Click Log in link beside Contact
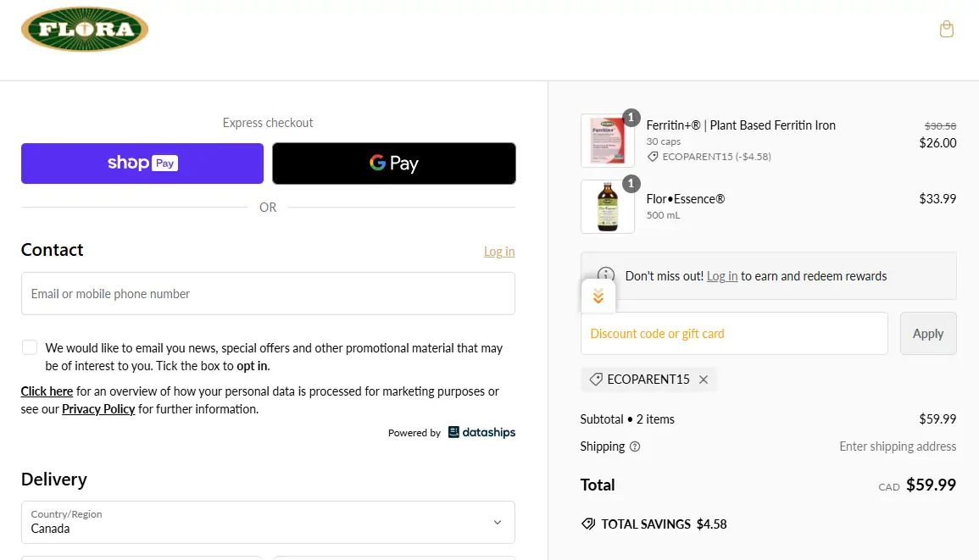 tap(499, 252)
